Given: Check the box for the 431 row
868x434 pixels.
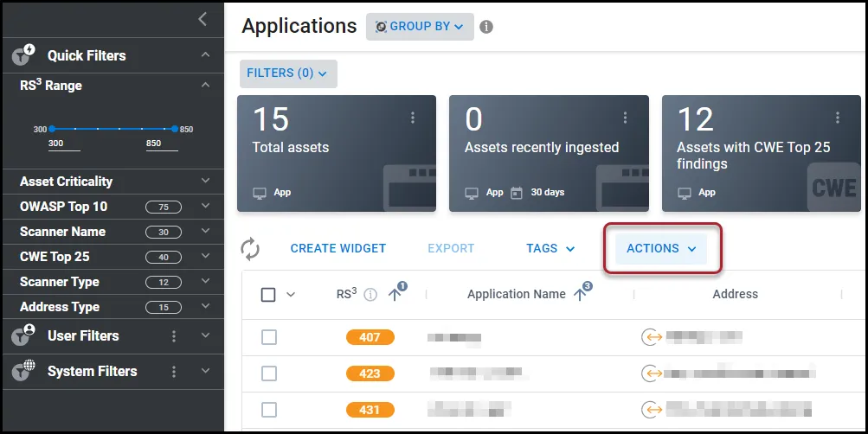Looking at the screenshot, I should click(269, 410).
